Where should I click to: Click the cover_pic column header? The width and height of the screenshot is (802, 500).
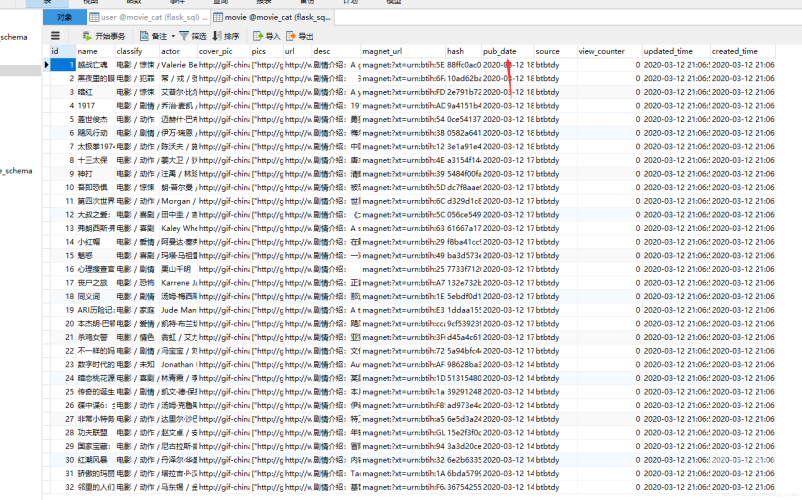pos(224,51)
